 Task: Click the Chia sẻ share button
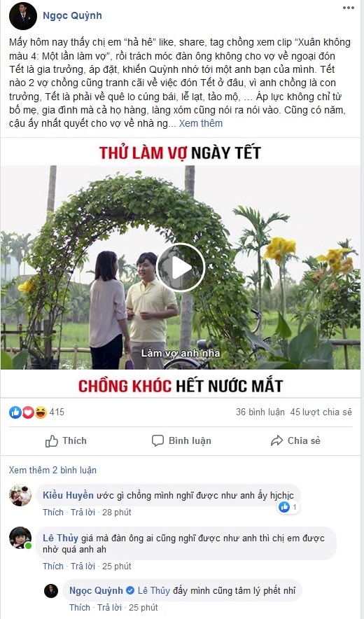click(295, 440)
